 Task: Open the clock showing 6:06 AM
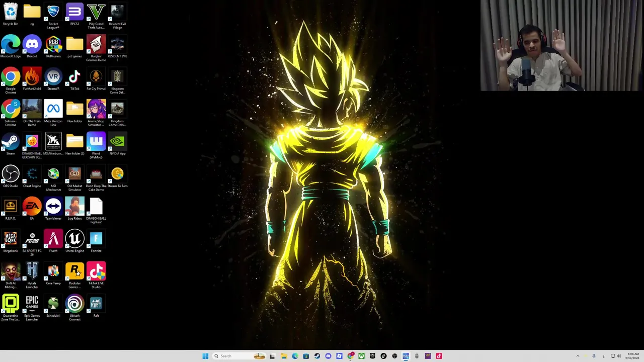pyautogui.click(x=633, y=356)
